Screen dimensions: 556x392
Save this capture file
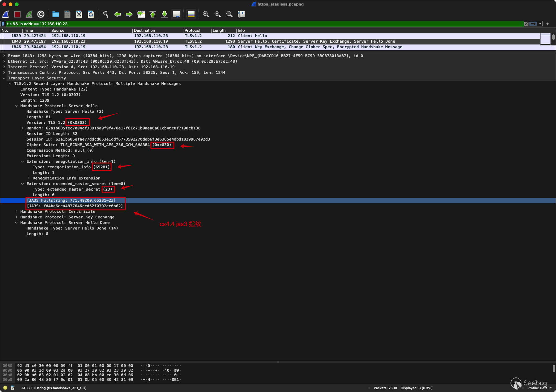[x=67, y=14]
